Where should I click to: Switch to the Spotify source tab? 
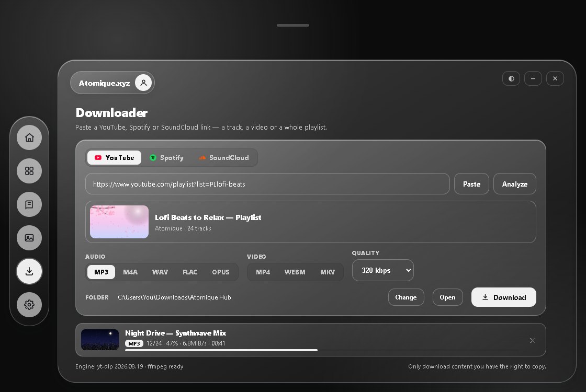coord(167,157)
